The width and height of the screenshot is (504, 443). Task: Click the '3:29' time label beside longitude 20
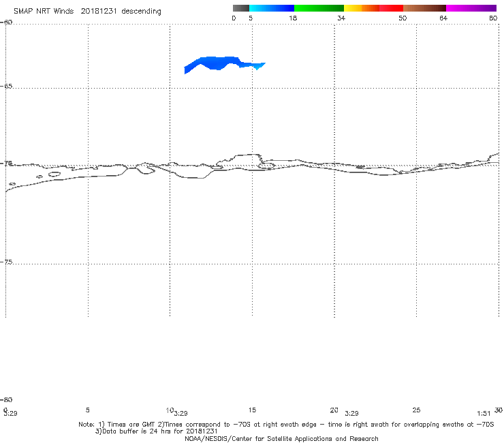(x=351, y=414)
